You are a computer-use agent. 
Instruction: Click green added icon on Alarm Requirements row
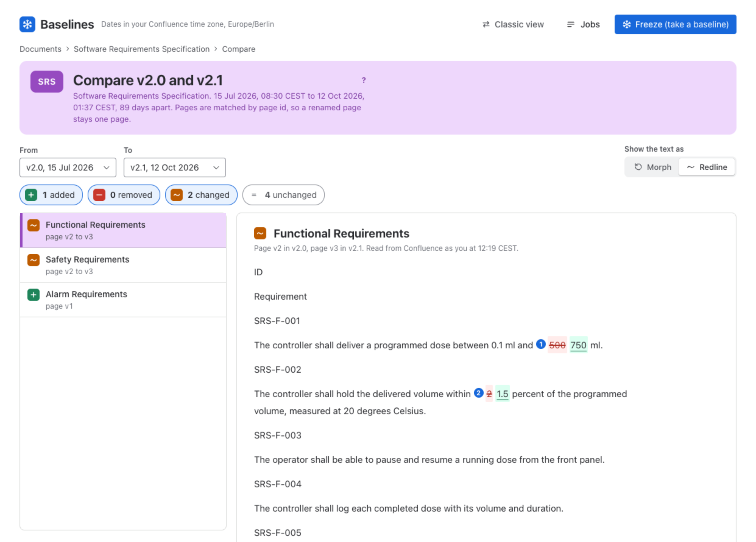33,295
